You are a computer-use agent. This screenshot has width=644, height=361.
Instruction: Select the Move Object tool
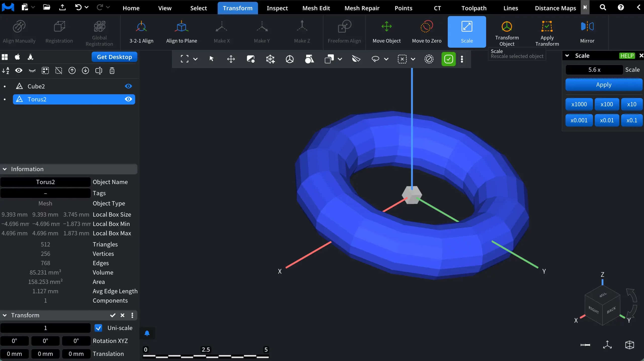point(386,32)
